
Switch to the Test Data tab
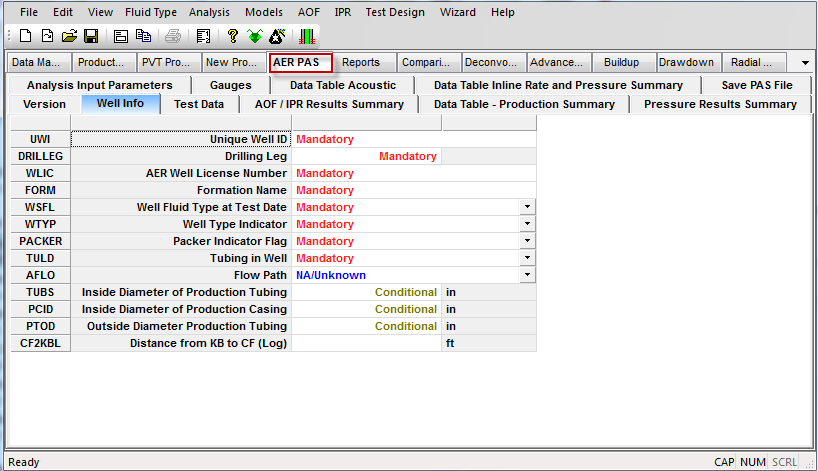click(198, 104)
